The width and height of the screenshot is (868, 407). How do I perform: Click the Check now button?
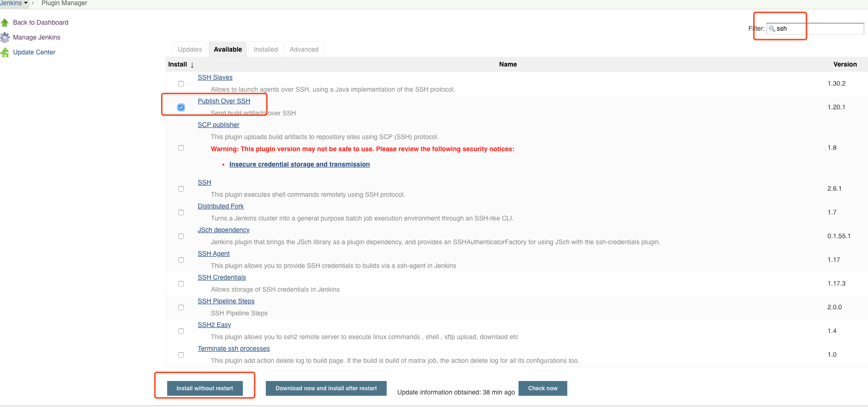pos(543,388)
